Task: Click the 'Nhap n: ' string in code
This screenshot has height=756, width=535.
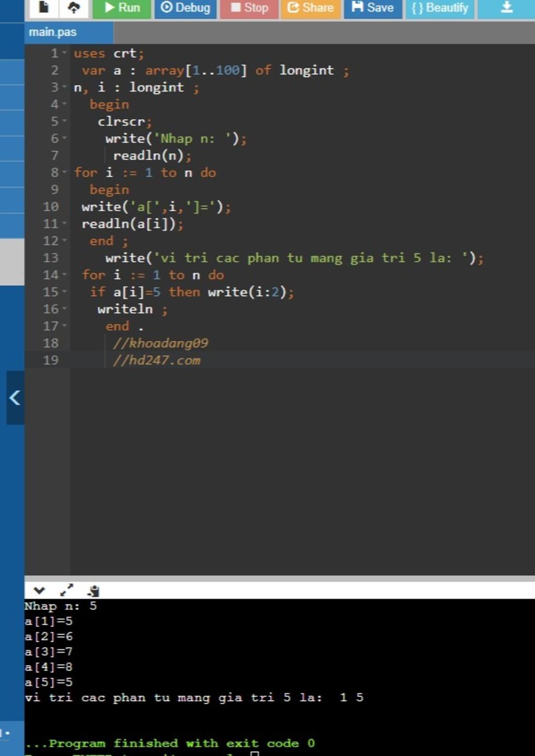Action: click(192, 138)
